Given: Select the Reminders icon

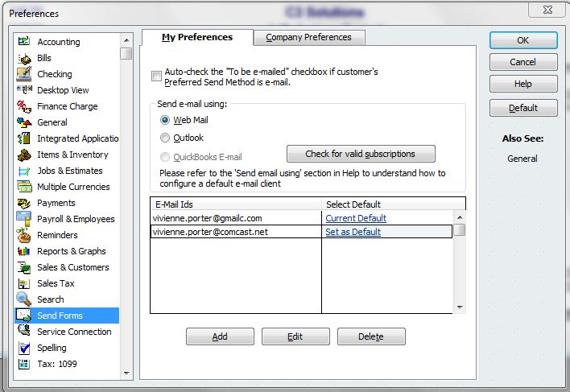Looking at the screenshot, I should point(24,235).
